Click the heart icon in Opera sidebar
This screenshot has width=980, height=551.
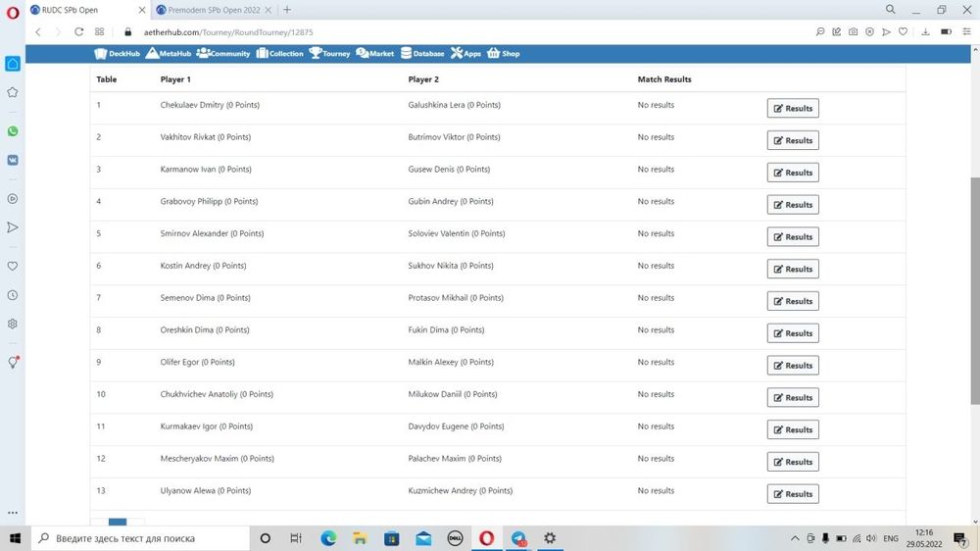pyautogui.click(x=13, y=266)
